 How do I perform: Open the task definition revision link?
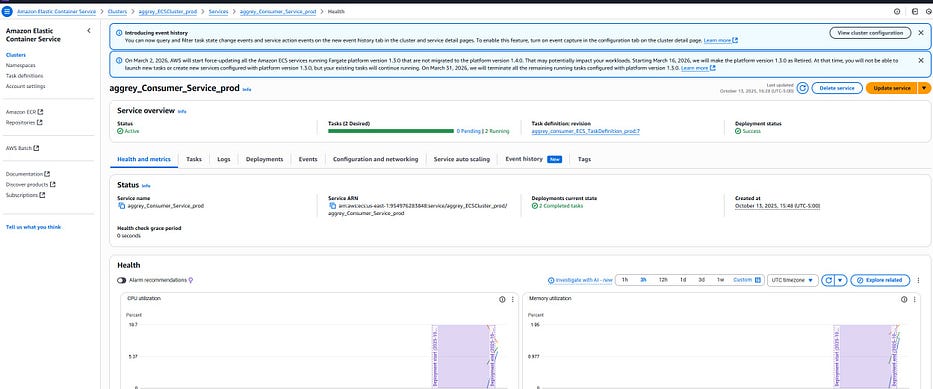coord(586,131)
